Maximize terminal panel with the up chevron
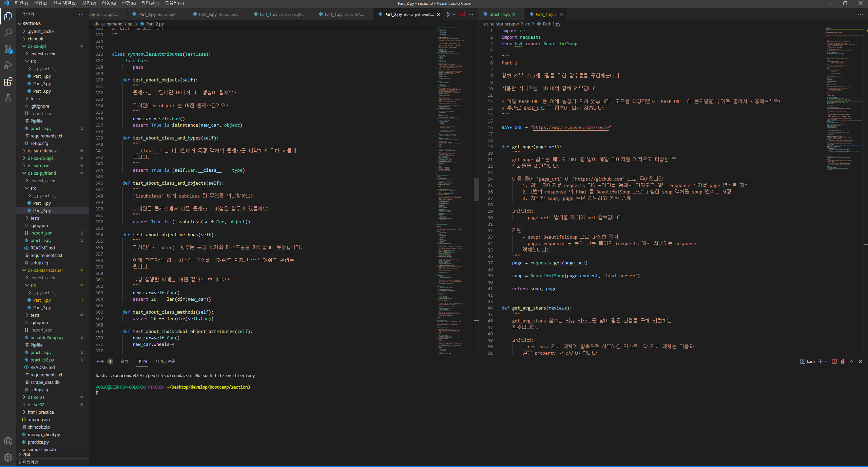The width and height of the screenshot is (868, 467). (x=852, y=361)
